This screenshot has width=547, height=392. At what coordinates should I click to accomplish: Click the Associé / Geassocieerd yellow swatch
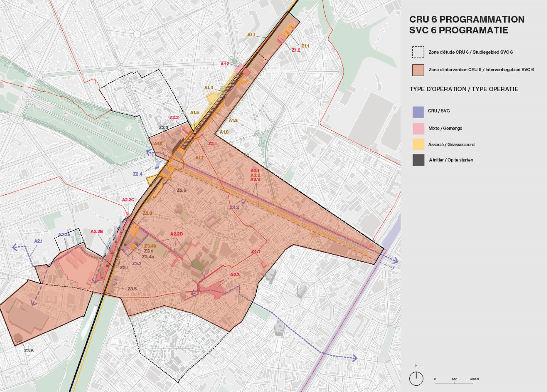(x=418, y=144)
